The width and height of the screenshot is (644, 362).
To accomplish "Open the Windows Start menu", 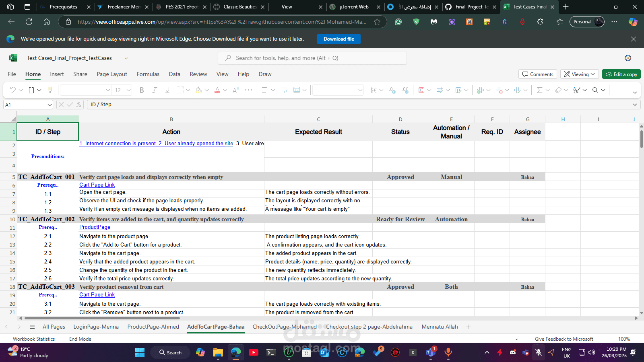I will click(x=140, y=353).
